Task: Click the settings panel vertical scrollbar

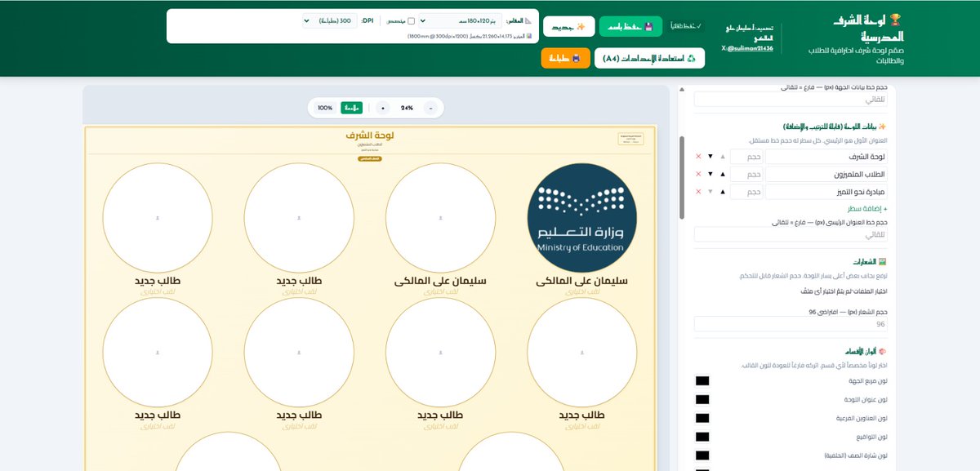Action: click(x=683, y=178)
